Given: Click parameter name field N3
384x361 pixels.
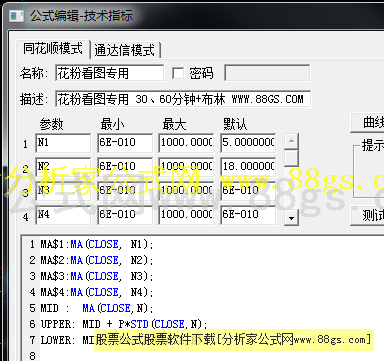Looking at the screenshot, I should 63,191.
